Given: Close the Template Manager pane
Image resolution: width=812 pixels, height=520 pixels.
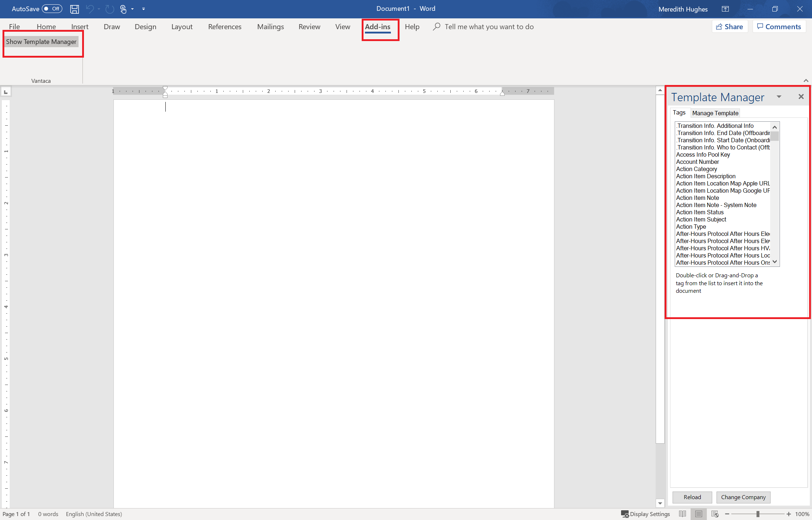Looking at the screenshot, I should [x=801, y=97].
